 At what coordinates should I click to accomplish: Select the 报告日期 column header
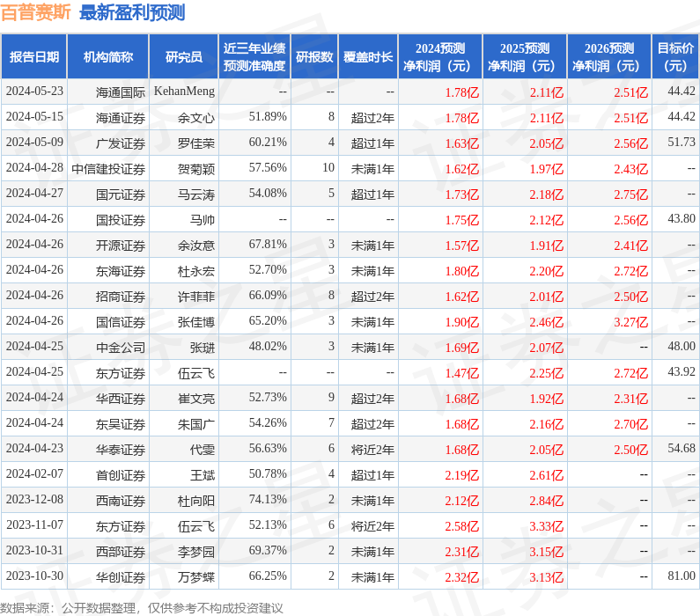[34, 56]
